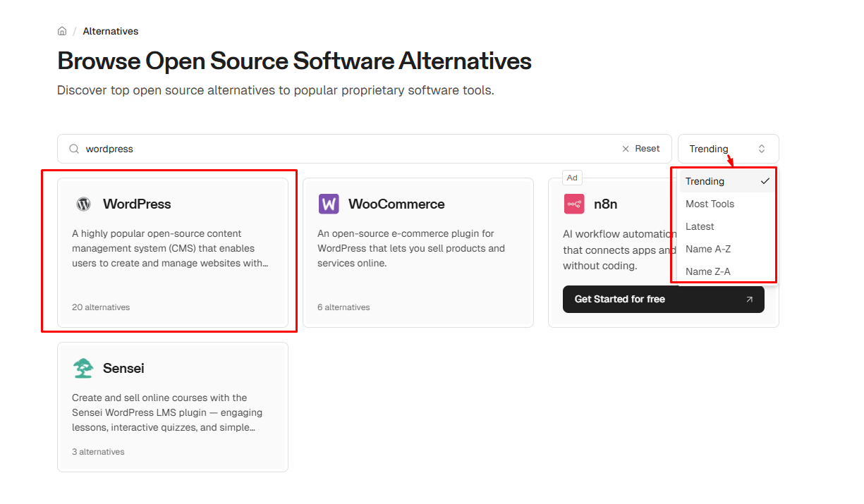
Task: Choose Name Z-A sort order
Action: (x=707, y=271)
